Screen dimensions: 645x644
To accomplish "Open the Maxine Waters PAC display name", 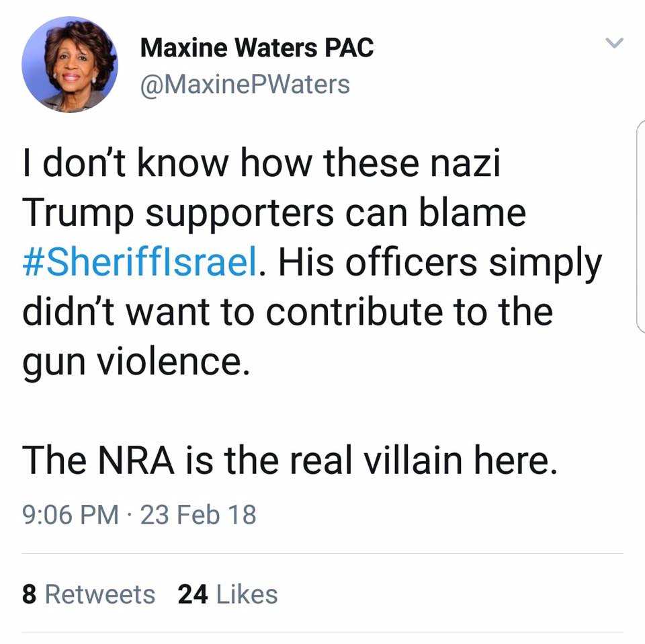I will (257, 48).
